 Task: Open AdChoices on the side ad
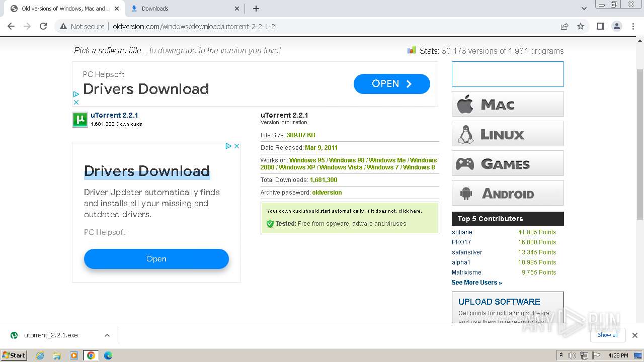(x=228, y=146)
